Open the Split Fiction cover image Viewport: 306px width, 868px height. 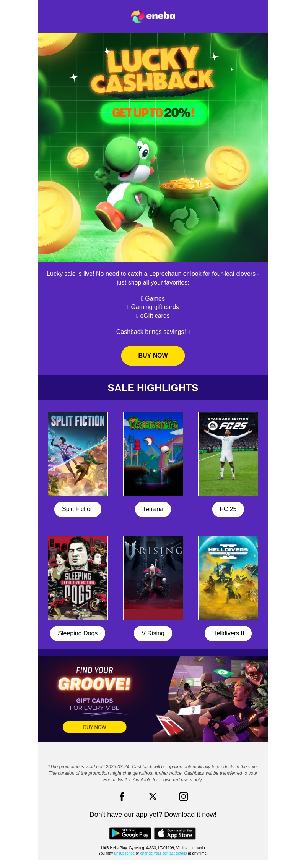tap(78, 454)
